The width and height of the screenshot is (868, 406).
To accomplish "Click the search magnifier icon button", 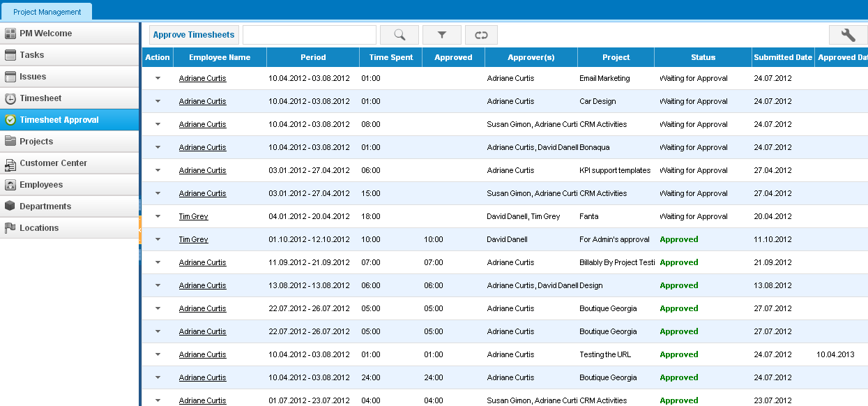I will coord(399,35).
